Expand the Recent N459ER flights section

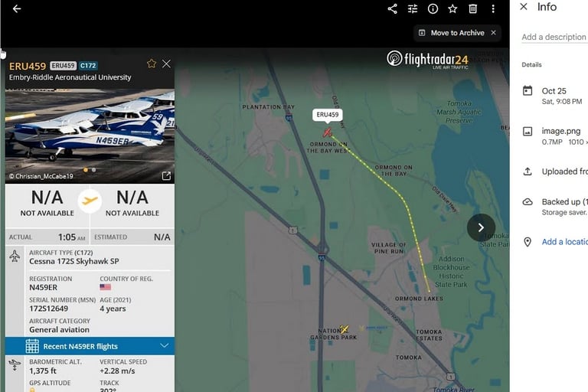(x=90, y=346)
